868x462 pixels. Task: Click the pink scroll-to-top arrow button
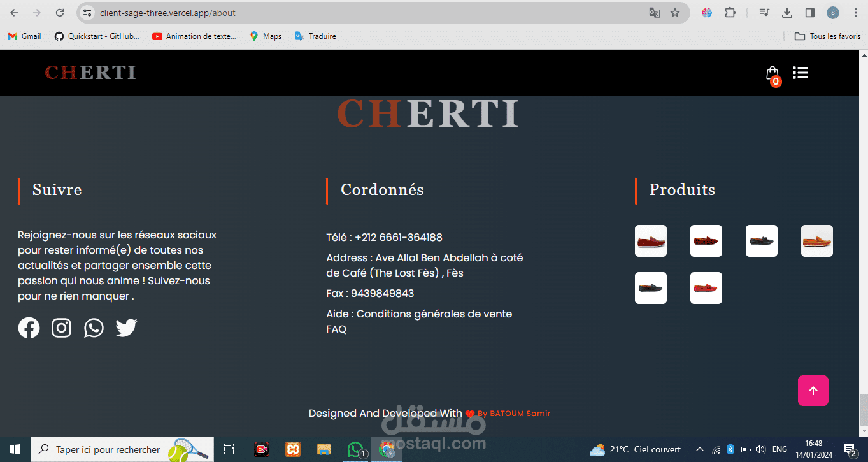(x=813, y=391)
